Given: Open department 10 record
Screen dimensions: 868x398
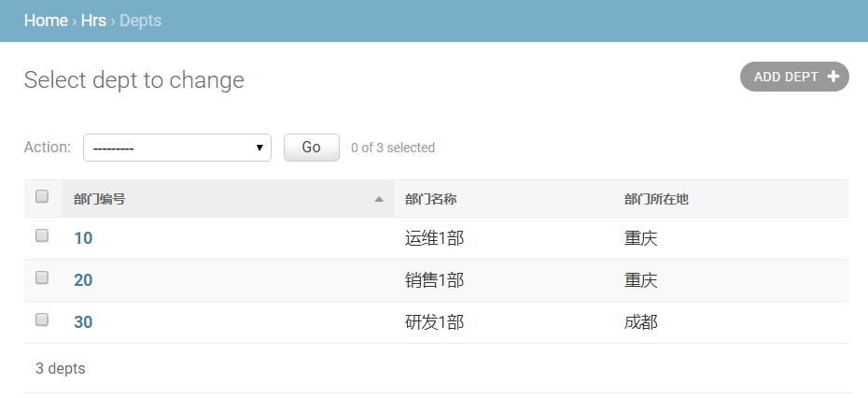Looking at the screenshot, I should pos(83,238).
